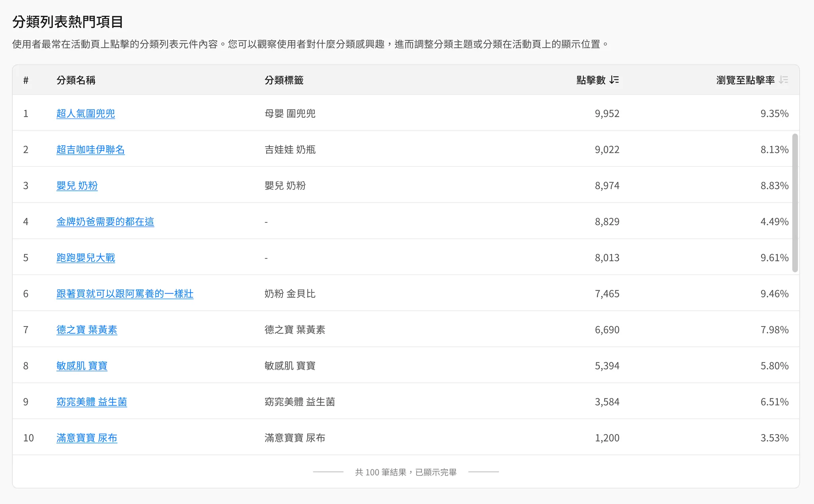The width and height of the screenshot is (814, 504).
Task: Click the 嬰兒 奶粉 link
Action: coord(77,185)
